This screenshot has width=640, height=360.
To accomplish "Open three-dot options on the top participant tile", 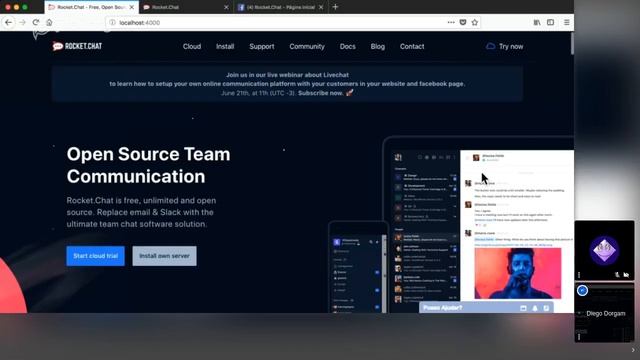I will point(579,275).
